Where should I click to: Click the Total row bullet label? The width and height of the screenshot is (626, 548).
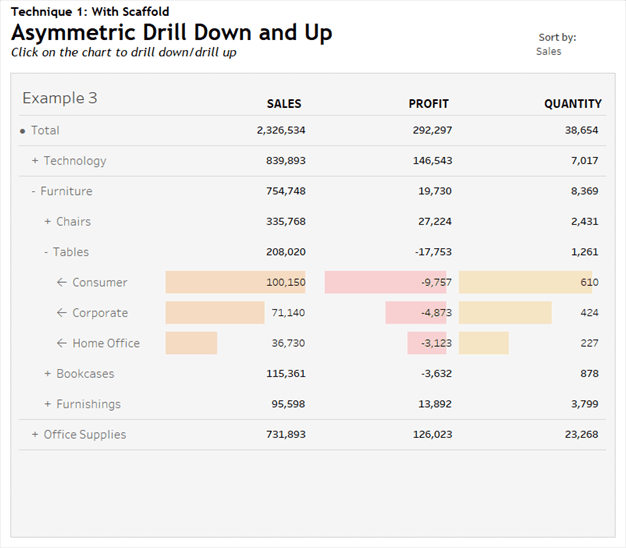tap(40, 130)
